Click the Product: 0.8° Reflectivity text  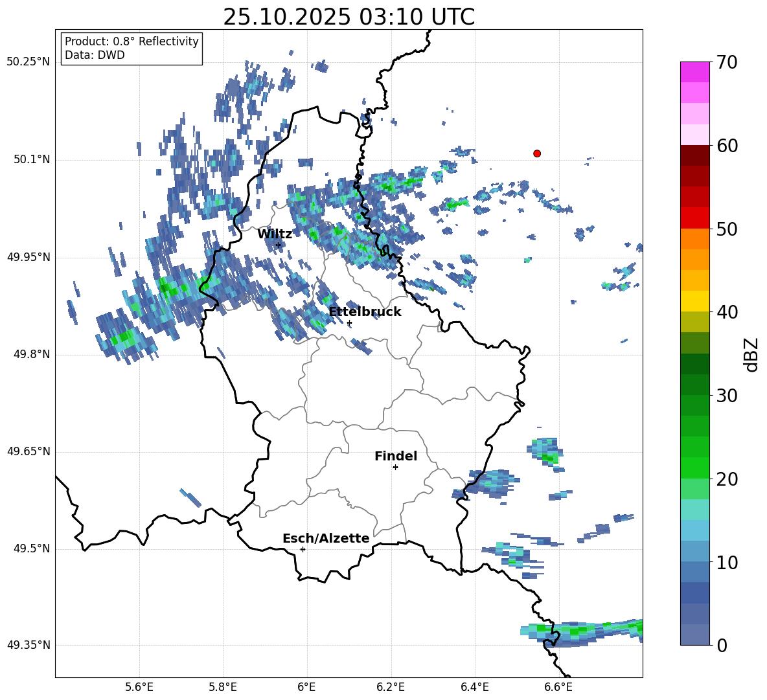pyautogui.click(x=132, y=41)
